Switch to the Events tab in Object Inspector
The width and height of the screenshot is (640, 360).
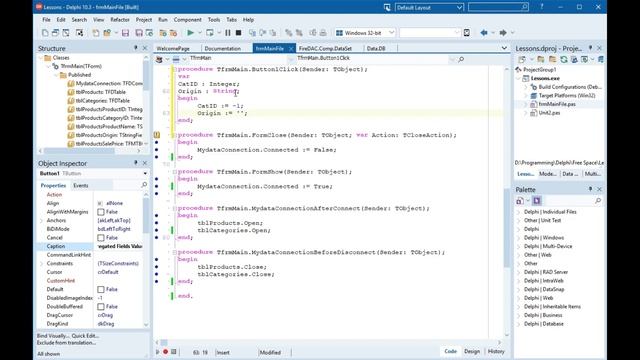[x=80, y=185]
